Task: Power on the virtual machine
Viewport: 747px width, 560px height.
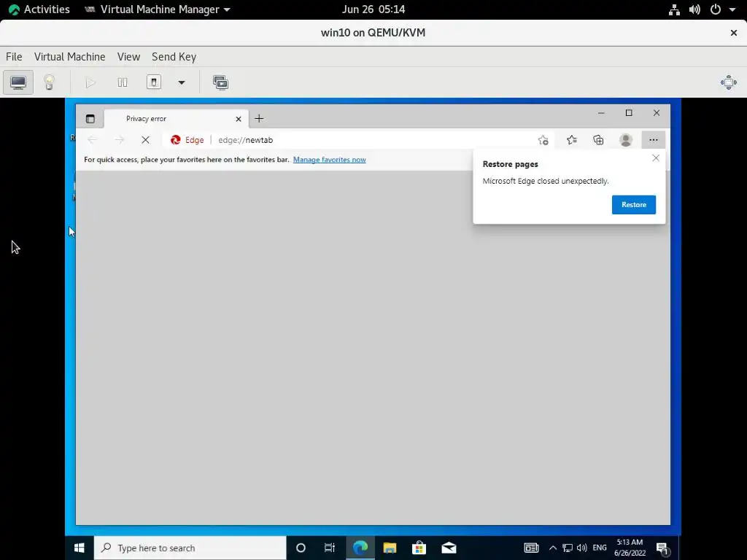Action: pyautogui.click(x=90, y=82)
